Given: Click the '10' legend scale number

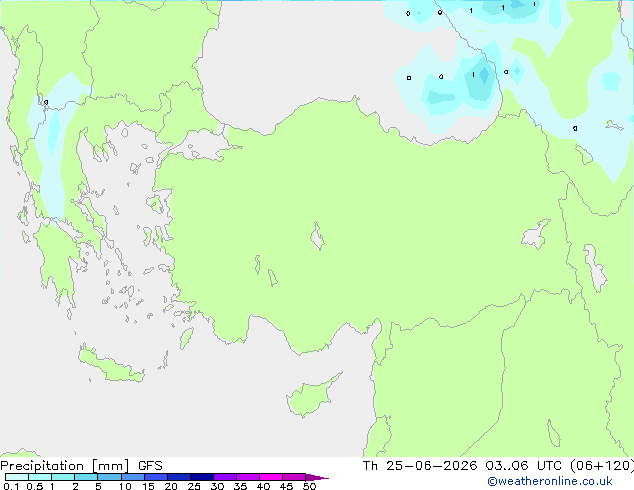Looking at the screenshot, I should click(x=125, y=486).
